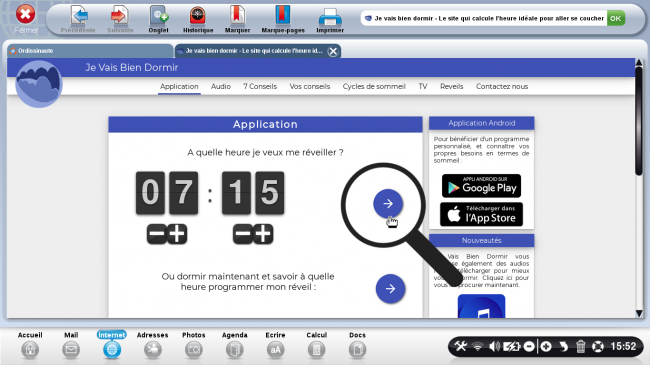The image size is (650, 365).
Task: Bookmark the page with Marquer
Action: coord(238,16)
